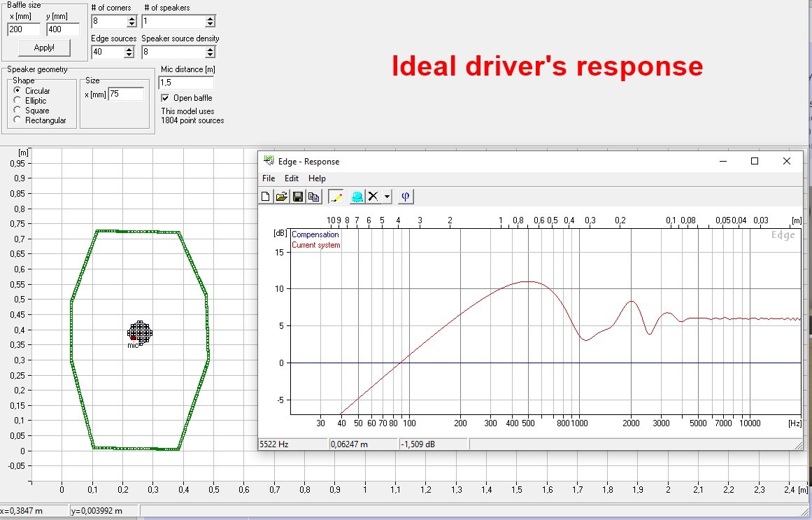
Task: Click the Mic distance [m] input field
Action: point(186,83)
